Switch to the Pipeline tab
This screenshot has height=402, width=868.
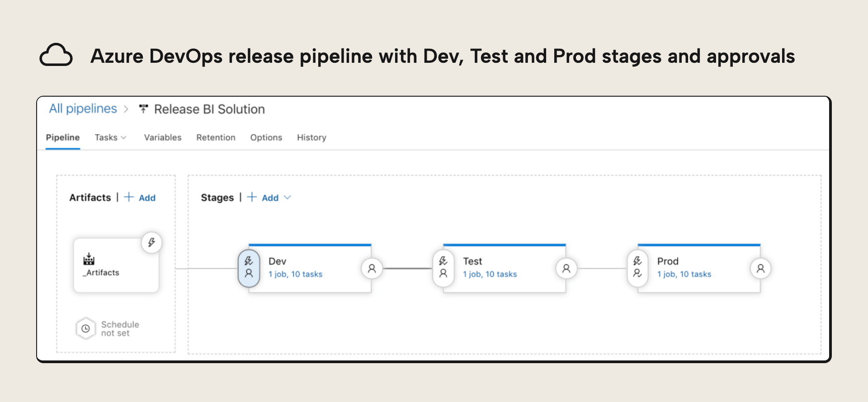click(63, 137)
